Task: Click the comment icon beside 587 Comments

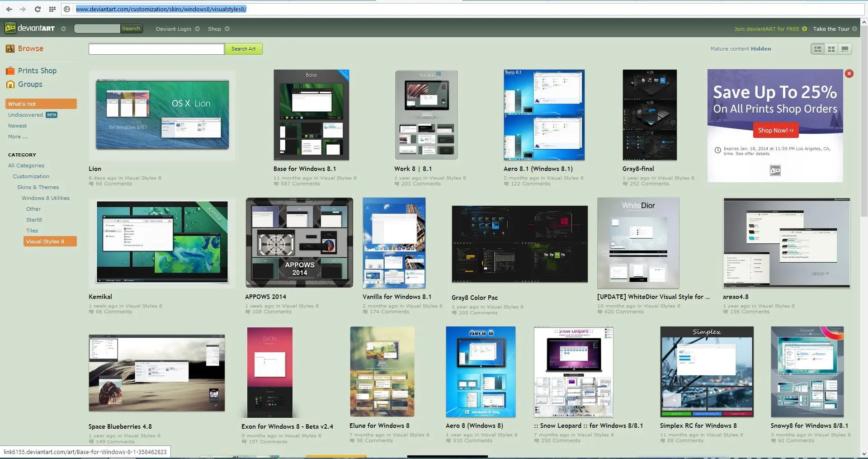Action: [276, 184]
